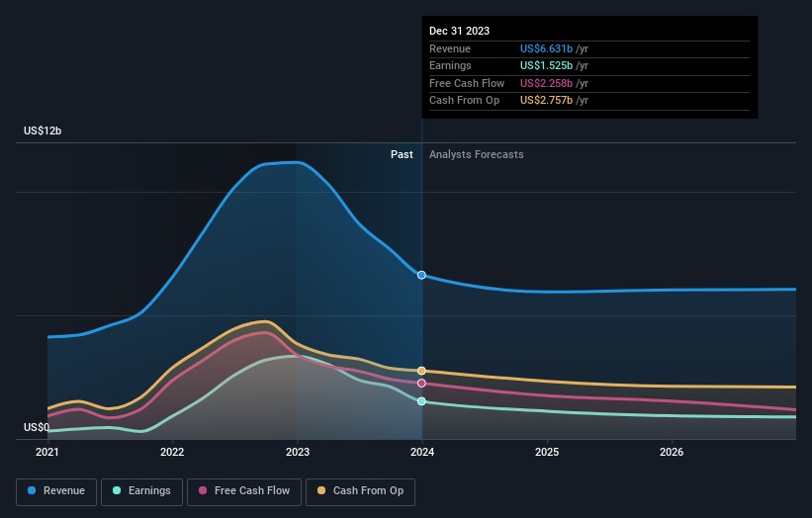
Task: Click the Past section label
Action: pos(402,155)
